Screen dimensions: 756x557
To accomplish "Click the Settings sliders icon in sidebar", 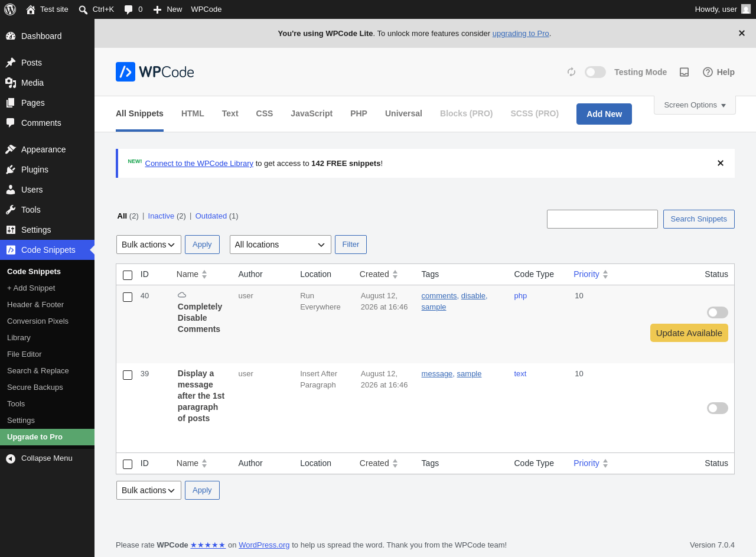I will tap(11, 230).
